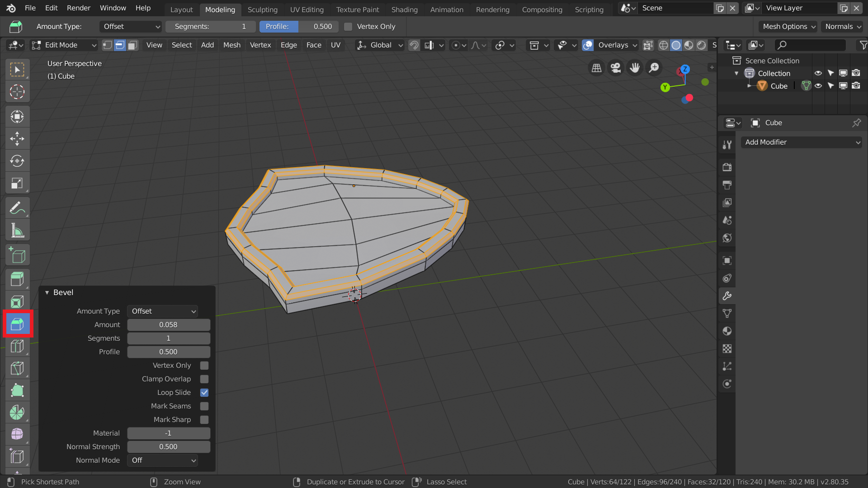
Task: Enable Clamp Overlap option
Action: coord(204,379)
